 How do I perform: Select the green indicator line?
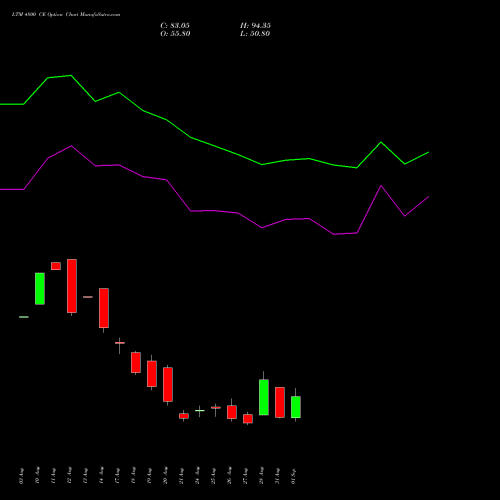tap(214, 146)
